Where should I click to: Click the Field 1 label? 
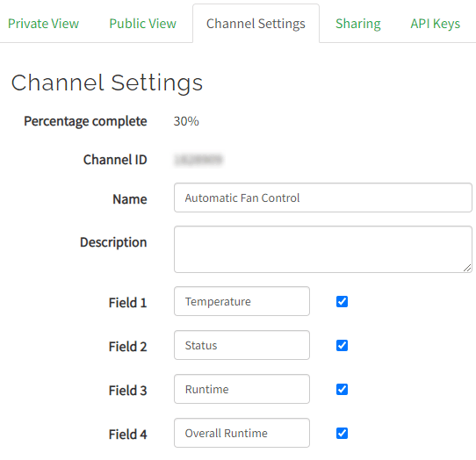click(x=128, y=303)
